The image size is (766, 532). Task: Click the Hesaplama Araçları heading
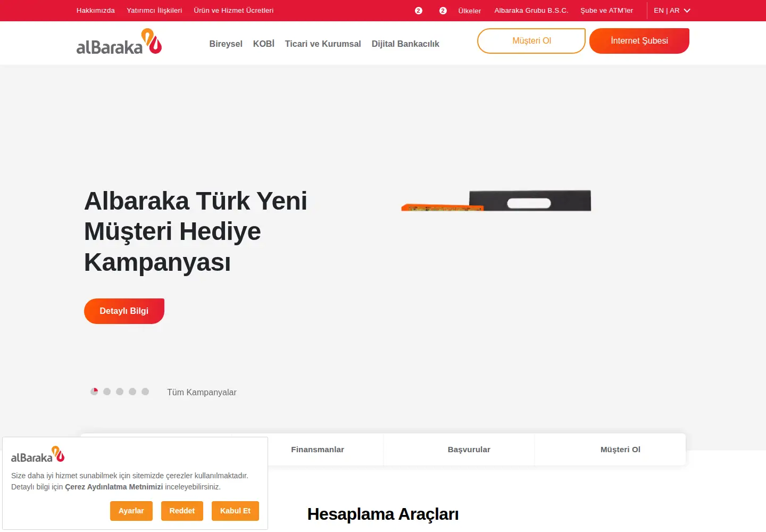coord(383,514)
